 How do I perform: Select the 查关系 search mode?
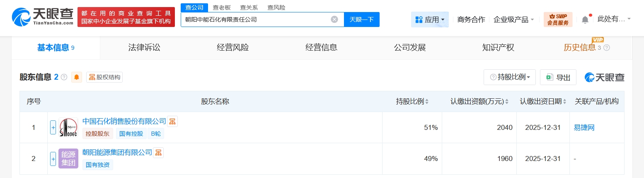(249, 7)
